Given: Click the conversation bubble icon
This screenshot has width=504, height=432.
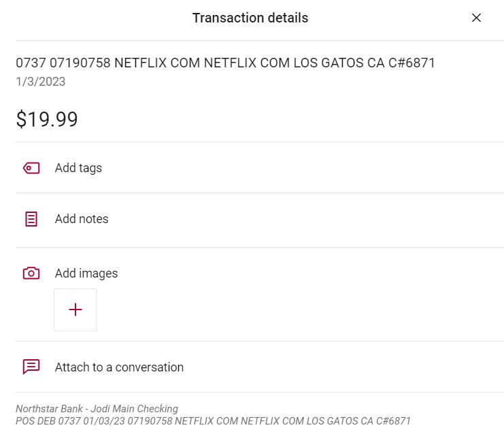Looking at the screenshot, I should (x=31, y=367).
